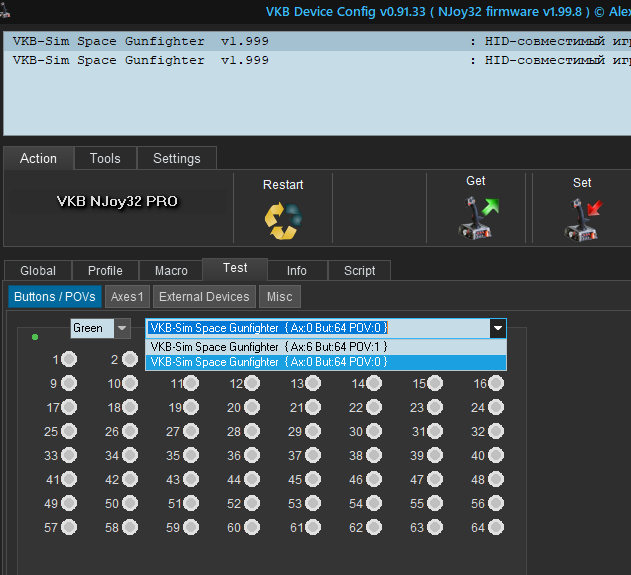Click the device combo box text field
The image size is (631, 575).
click(318, 328)
